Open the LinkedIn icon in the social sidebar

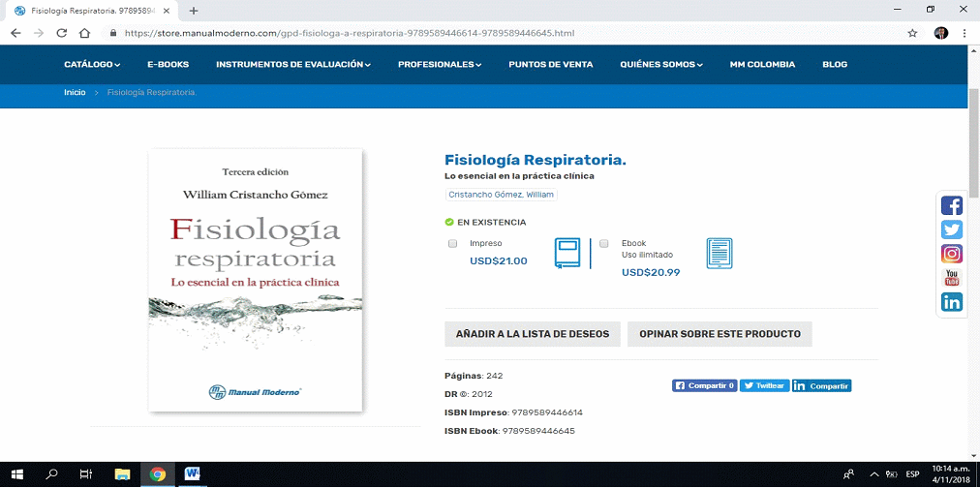coord(952,302)
